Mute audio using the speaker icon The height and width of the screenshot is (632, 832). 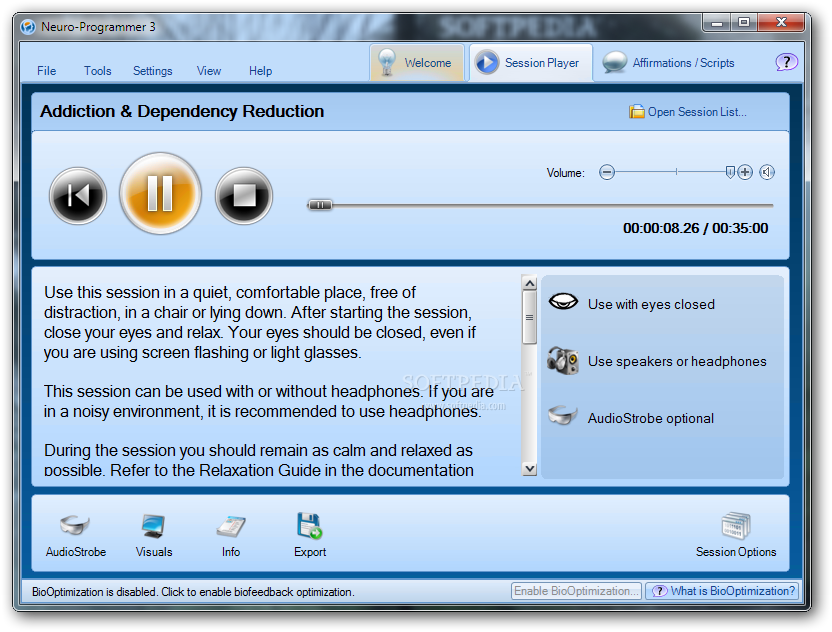tap(767, 172)
